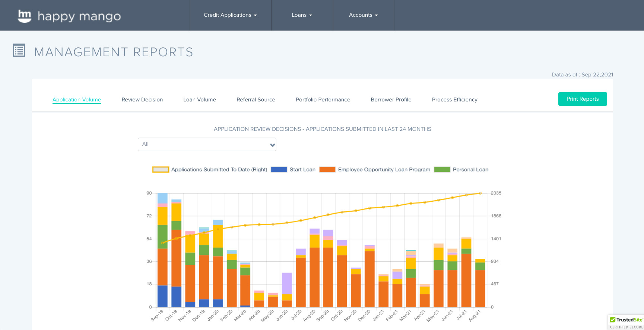Click the TrustedSite certified secure badge
644x330 pixels.
[626, 323]
